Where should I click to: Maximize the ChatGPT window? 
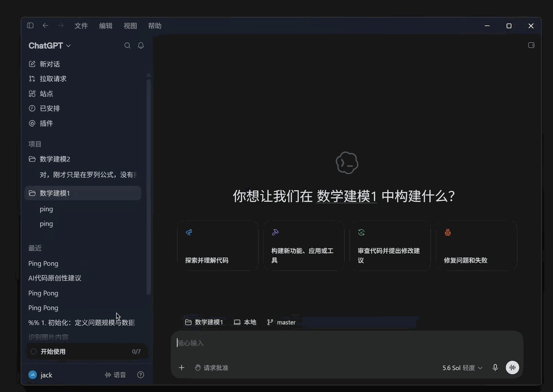(x=509, y=26)
